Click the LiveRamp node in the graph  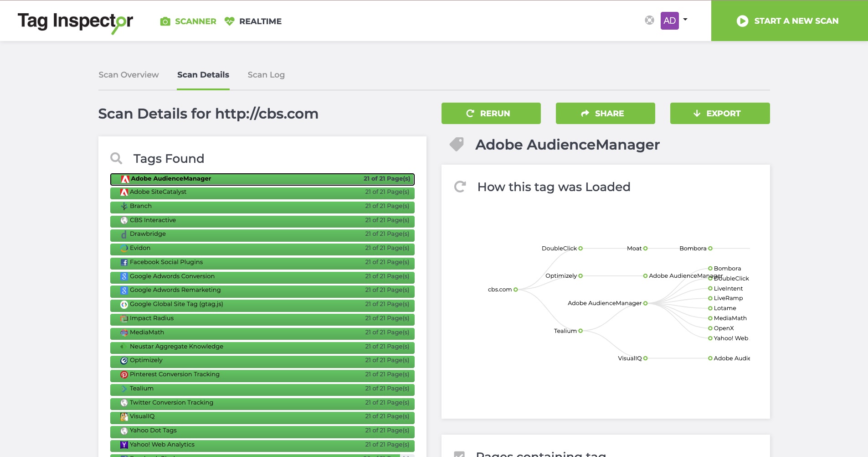(x=710, y=298)
